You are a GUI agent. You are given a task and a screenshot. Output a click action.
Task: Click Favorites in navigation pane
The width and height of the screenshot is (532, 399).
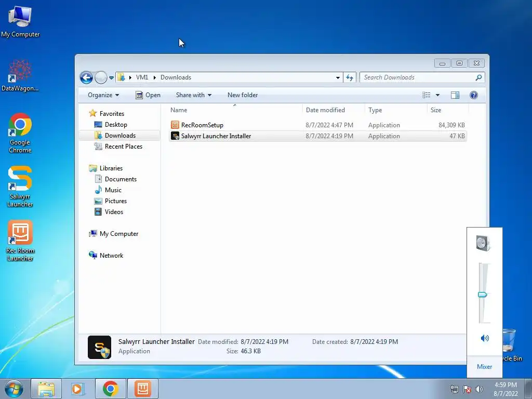coord(107,114)
